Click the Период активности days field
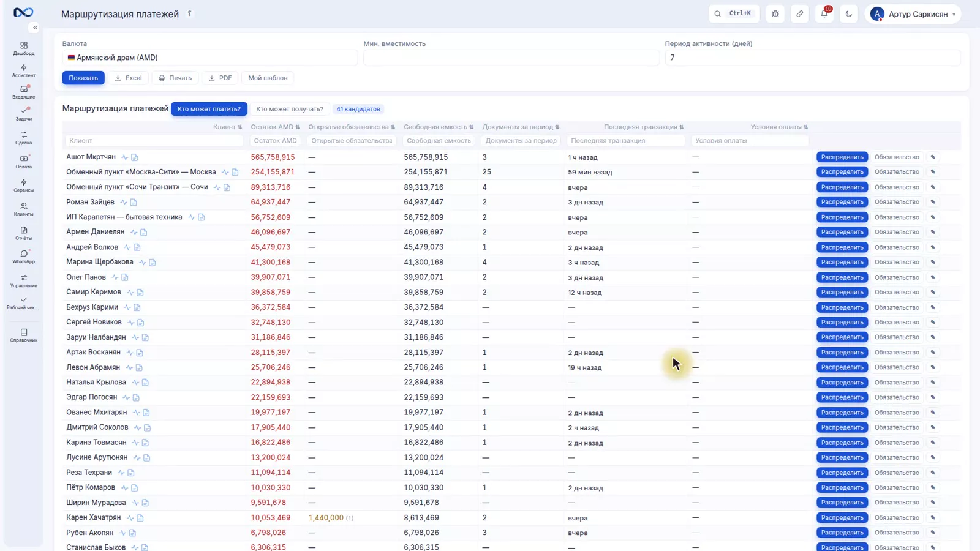 (x=813, y=58)
